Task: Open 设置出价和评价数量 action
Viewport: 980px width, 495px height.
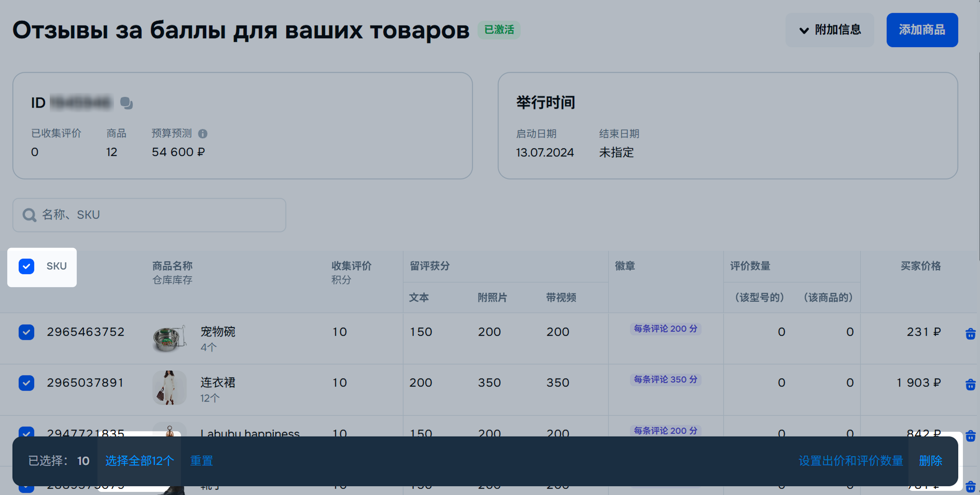Action: point(851,461)
